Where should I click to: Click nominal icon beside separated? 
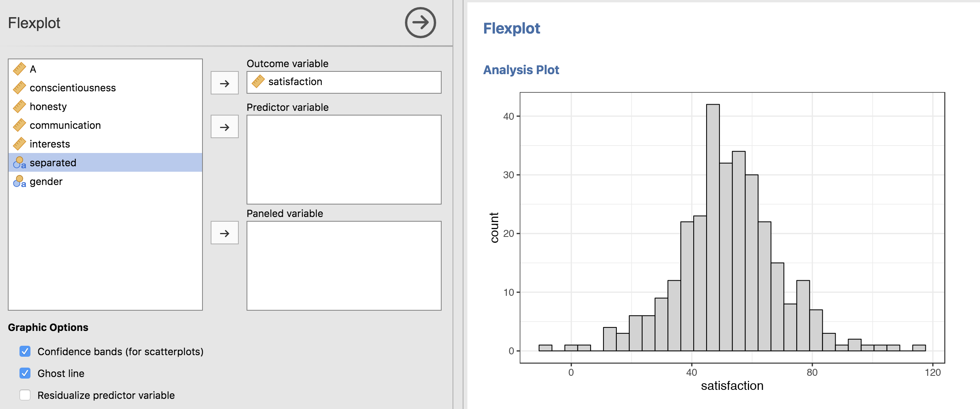[x=20, y=163]
